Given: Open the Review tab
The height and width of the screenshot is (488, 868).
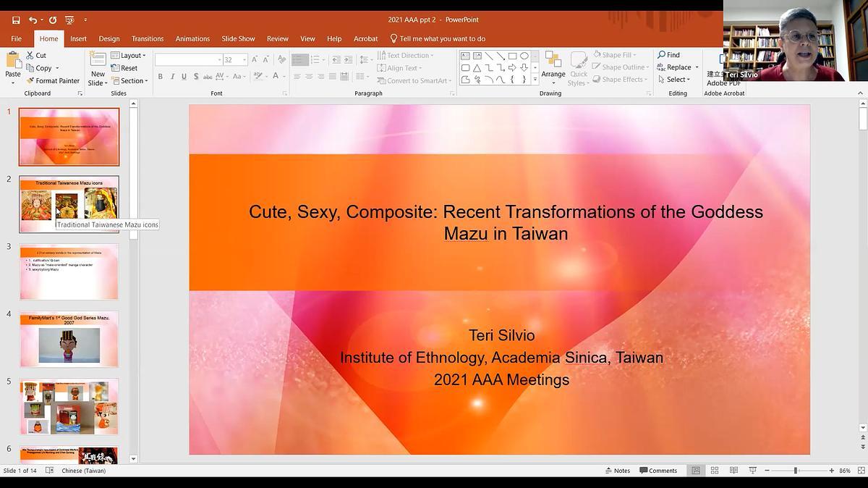Looking at the screenshot, I should tap(278, 39).
